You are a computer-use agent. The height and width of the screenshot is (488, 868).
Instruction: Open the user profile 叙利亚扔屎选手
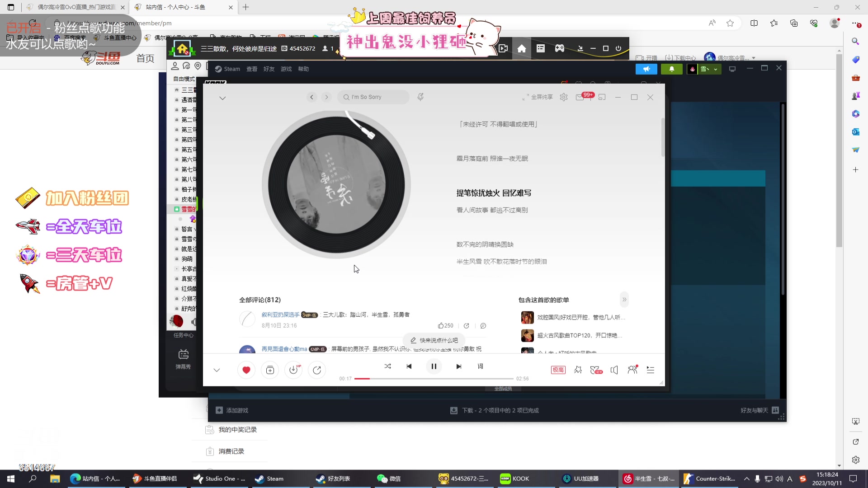[280, 315]
